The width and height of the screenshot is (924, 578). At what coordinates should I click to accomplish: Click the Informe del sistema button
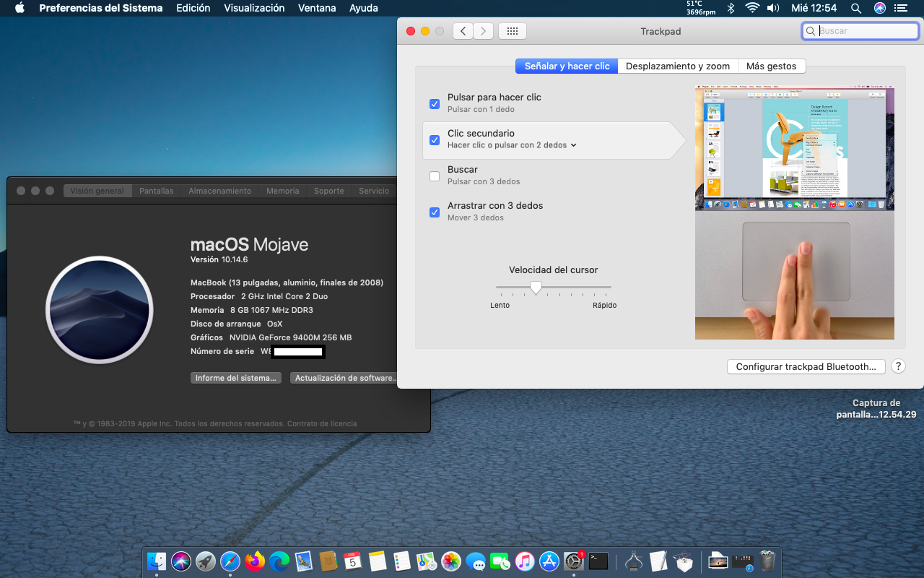point(236,378)
